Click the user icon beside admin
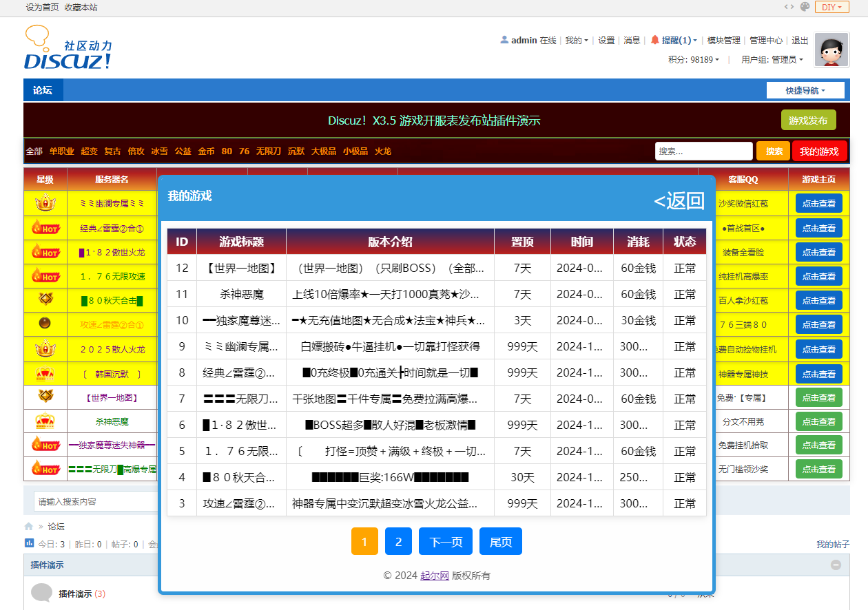This screenshot has width=868, height=610. [504, 40]
